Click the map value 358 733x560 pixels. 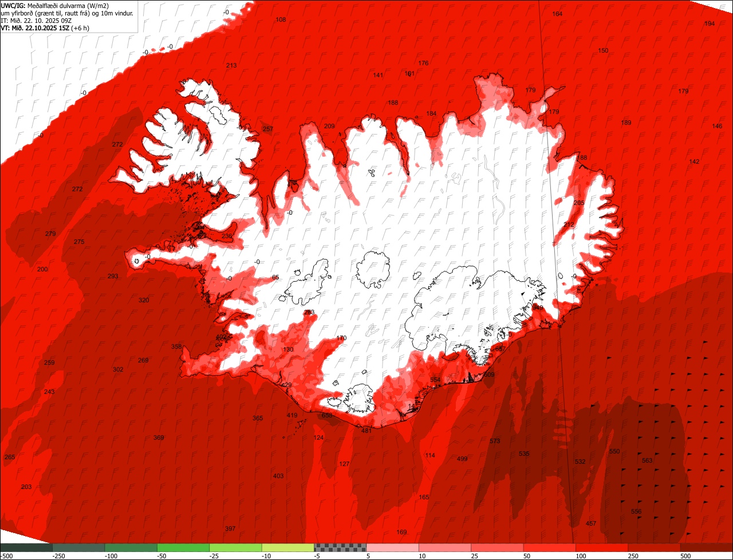(176, 346)
